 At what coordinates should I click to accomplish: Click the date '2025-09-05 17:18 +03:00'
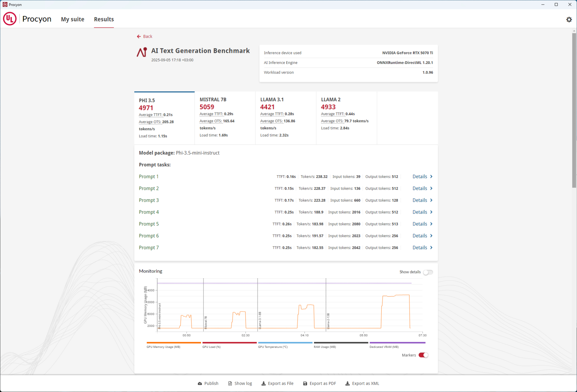[172, 60]
